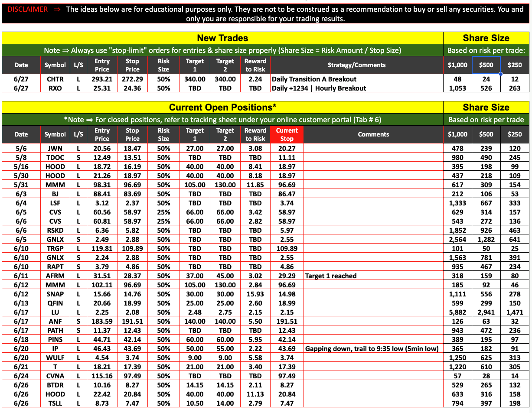Select the $500 header in New Trades

coord(486,65)
